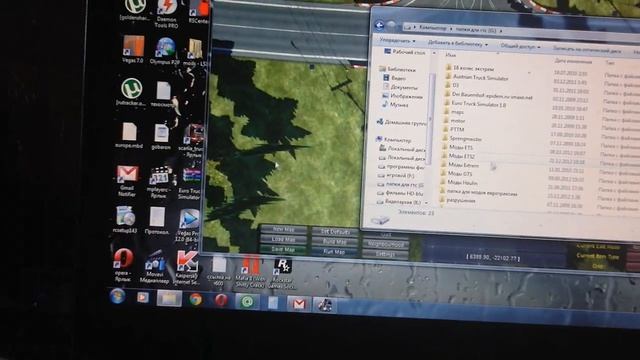Open the Olympus P2P desktop shortcut
Screen dimensions: 640x360
tap(165, 51)
